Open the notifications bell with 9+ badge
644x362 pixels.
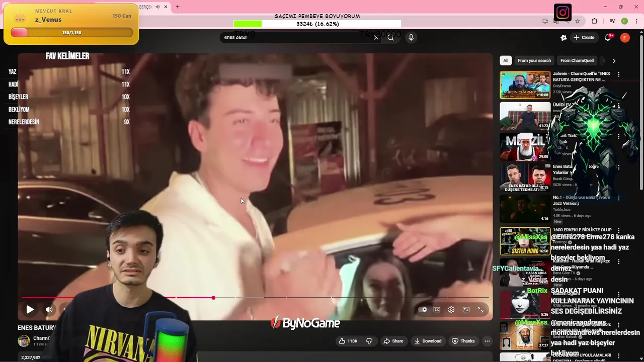(608, 38)
